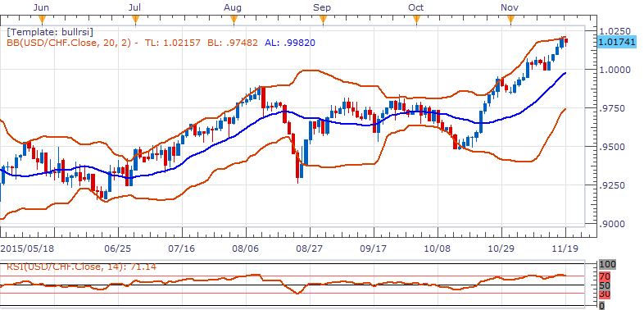Click the 1.0000 price axis label
The image size is (644, 310).
pos(614,70)
